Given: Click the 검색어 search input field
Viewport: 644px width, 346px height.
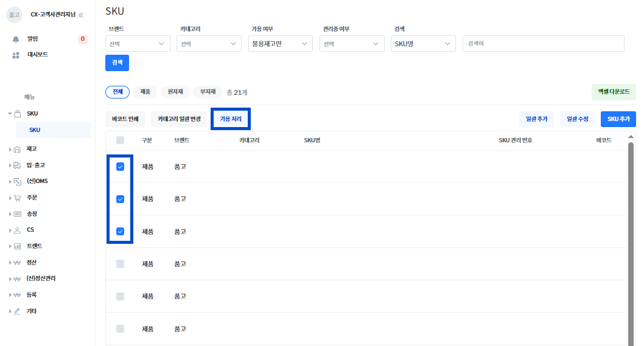Looking at the screenshot, I should (x=543, y=44).
